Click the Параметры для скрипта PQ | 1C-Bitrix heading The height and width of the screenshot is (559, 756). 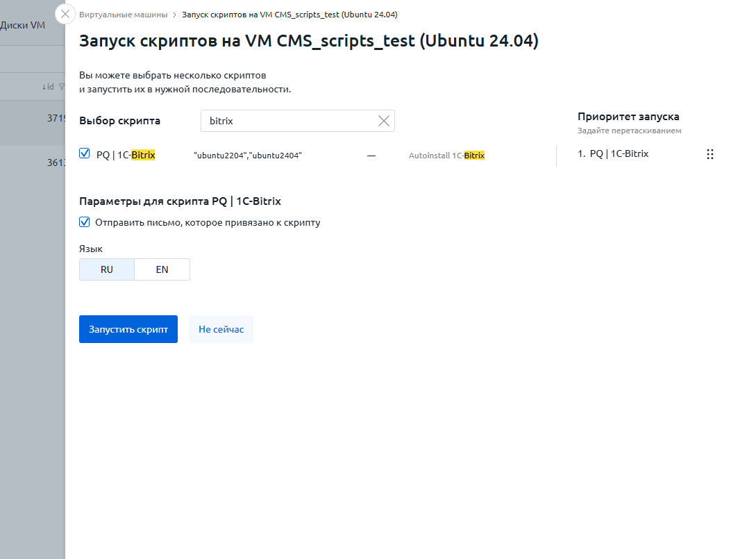coord(180,201)
